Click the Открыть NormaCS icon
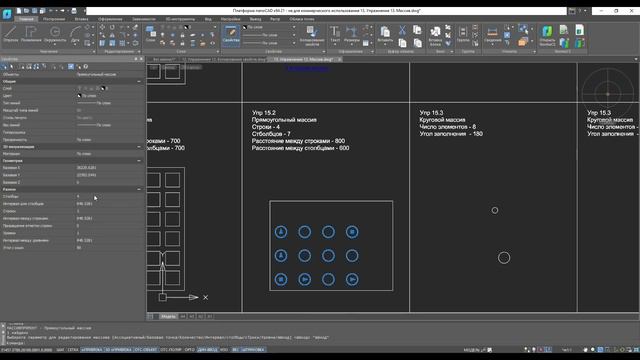The height and width of the screenshot is (360, 640). pyautogui.click(x=547, y=35)
